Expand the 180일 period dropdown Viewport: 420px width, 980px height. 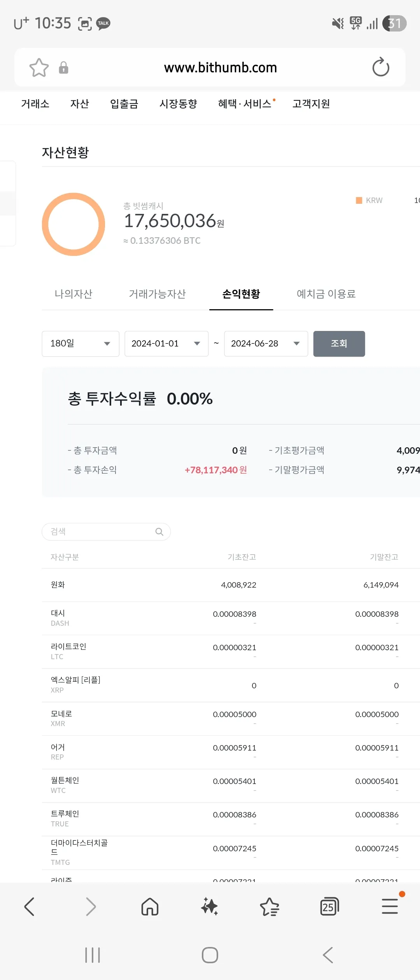click(x=80, y=344)
